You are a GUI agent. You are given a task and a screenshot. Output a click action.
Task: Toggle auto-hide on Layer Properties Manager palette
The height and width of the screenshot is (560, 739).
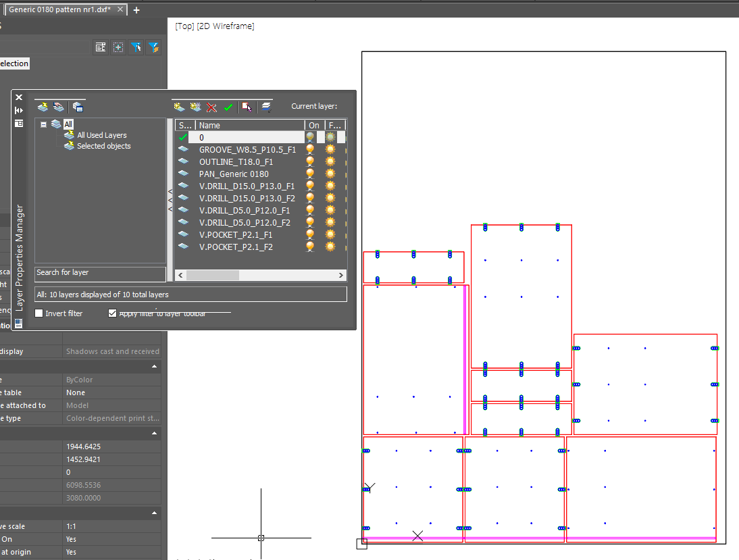click(19, 110)
